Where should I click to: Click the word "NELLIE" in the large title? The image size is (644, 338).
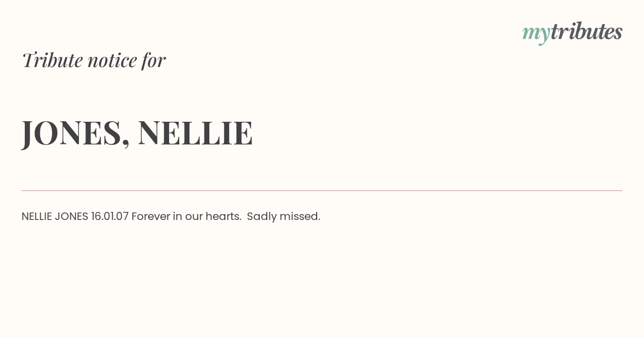click(x=195, y=133)
